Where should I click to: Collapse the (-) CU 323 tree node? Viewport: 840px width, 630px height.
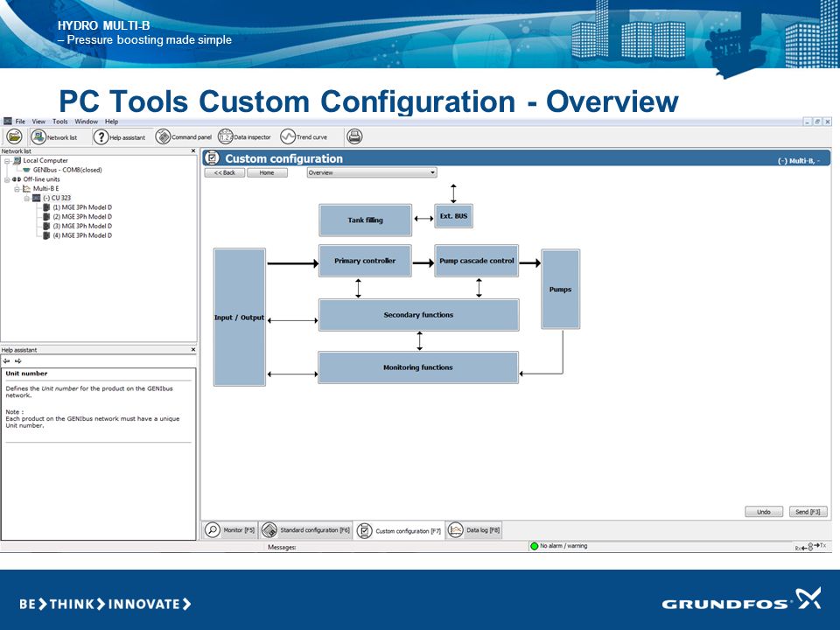(26, 199)
